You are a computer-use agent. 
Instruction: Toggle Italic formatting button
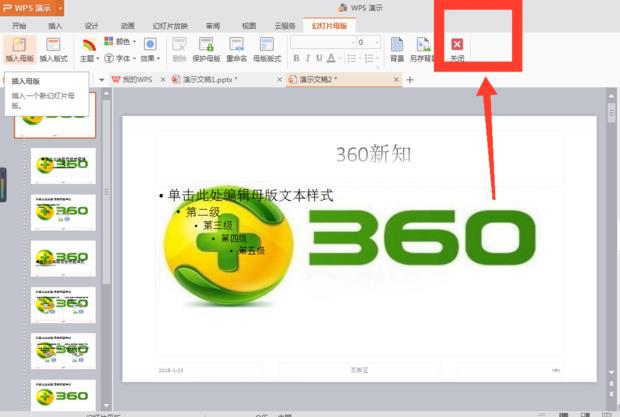pos(308,58)
